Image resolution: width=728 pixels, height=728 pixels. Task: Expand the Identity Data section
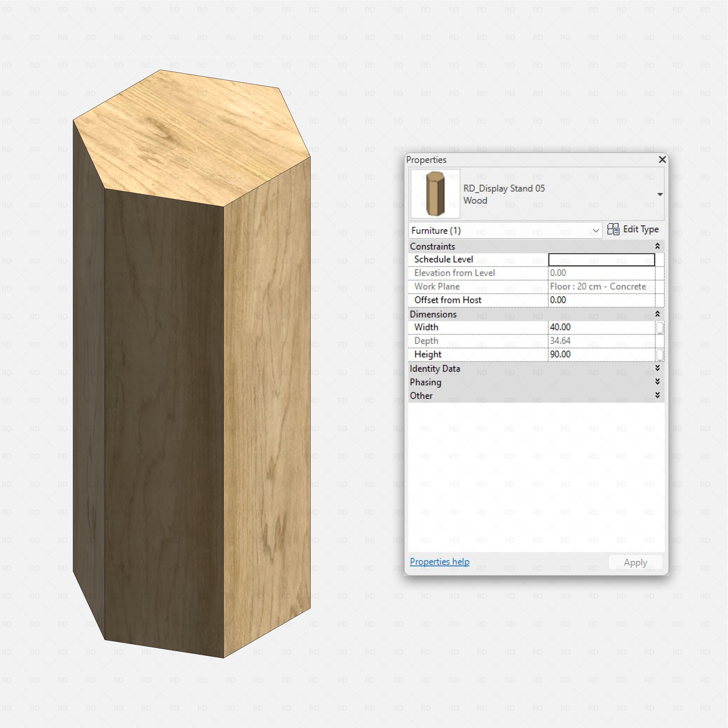[657, 368]
